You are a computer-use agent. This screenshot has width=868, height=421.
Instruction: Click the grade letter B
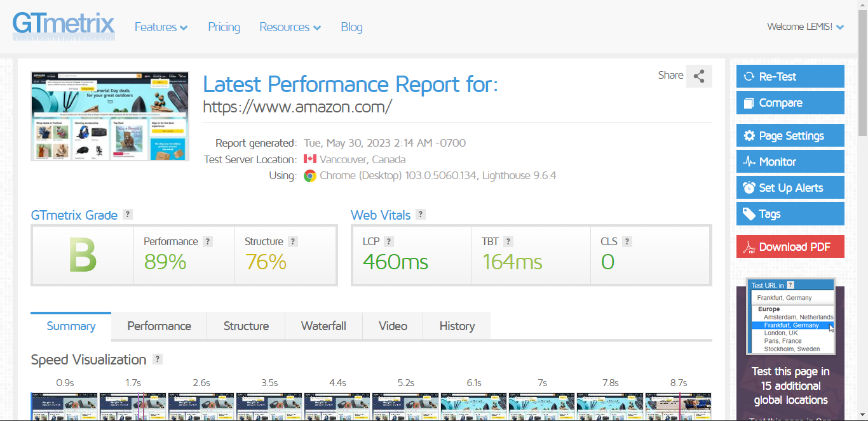(83, 256)
